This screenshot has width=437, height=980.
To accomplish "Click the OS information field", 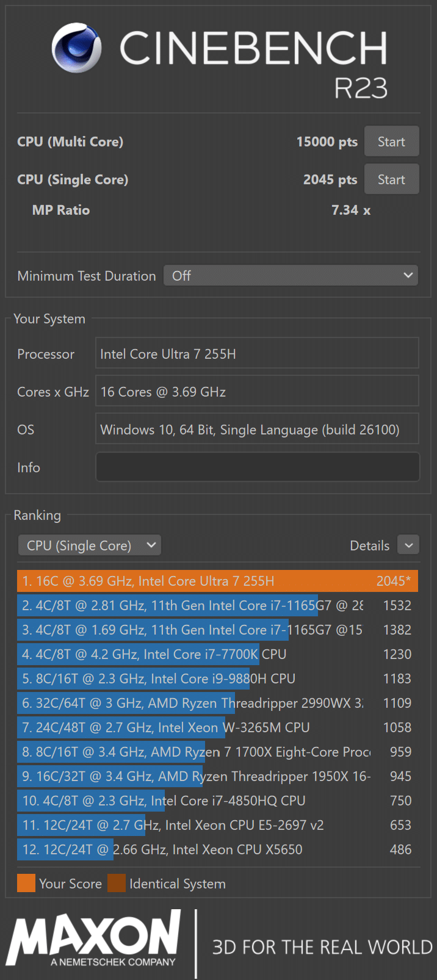I will pos(257,430).
